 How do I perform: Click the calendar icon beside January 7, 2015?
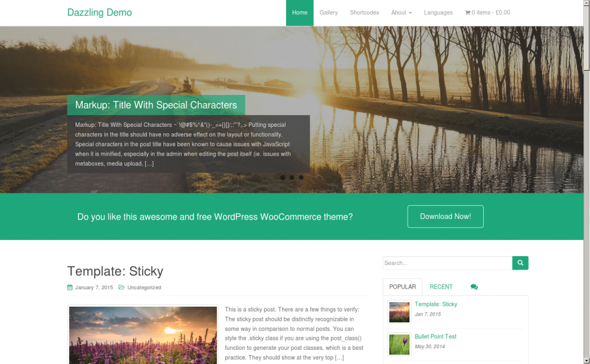[70, 287]
